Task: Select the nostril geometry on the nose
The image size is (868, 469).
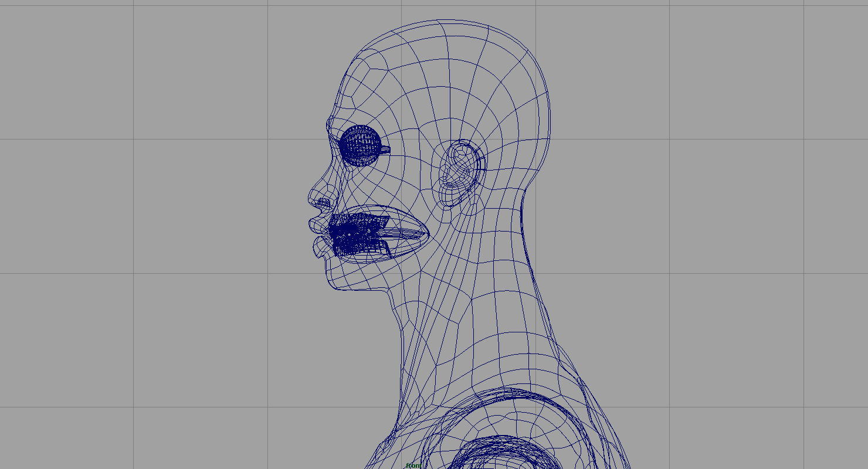Action: pos(323,203)
